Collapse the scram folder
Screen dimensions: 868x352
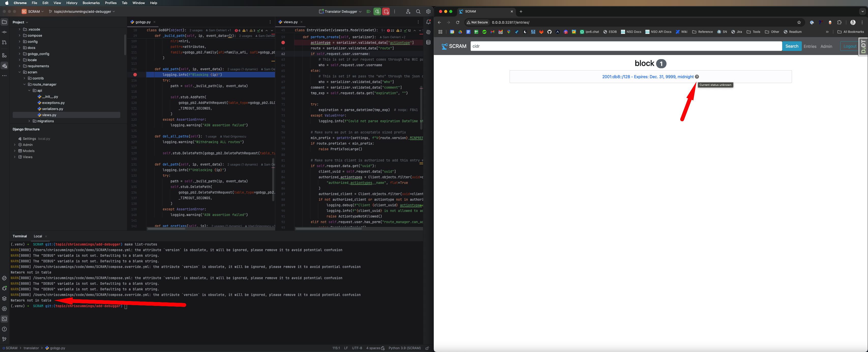tap(20, 72)
